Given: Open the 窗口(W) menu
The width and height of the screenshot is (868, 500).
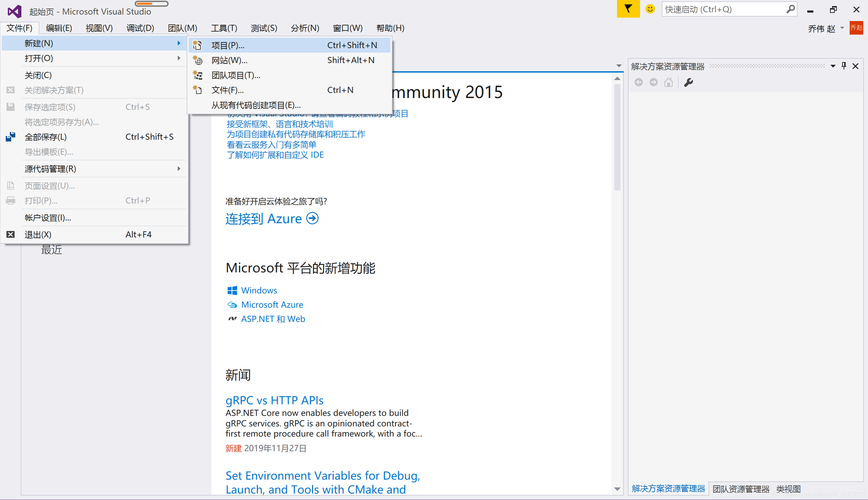Looking at the screenshot, I should pyautogui.click(x=347, y=28).
